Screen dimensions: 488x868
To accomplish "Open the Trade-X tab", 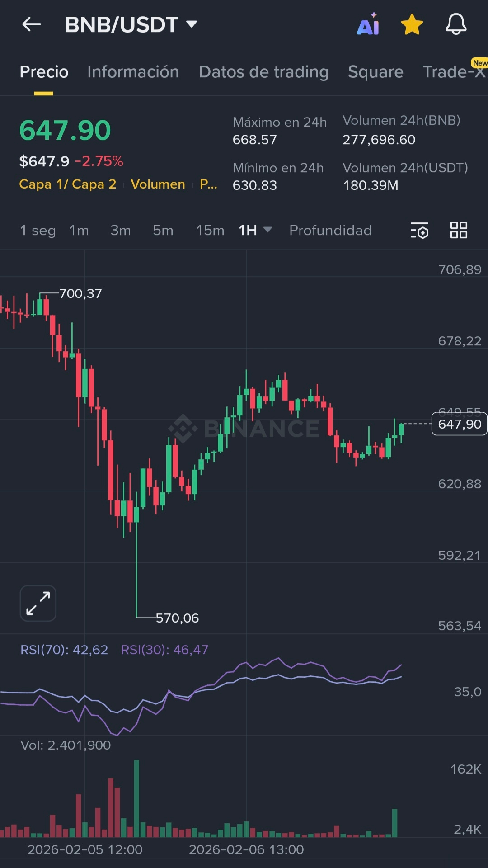I will click(454, 72).
